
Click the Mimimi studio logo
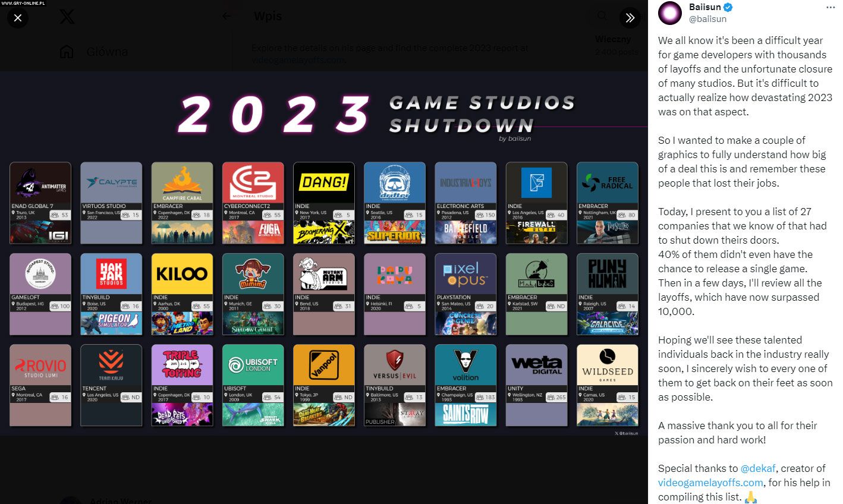[253, 274]
